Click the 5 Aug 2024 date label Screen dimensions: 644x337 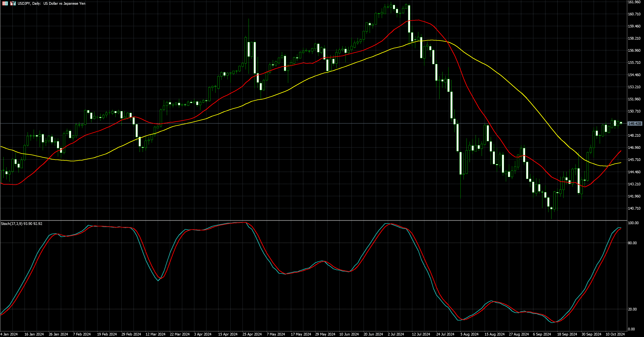click(469, 334)
